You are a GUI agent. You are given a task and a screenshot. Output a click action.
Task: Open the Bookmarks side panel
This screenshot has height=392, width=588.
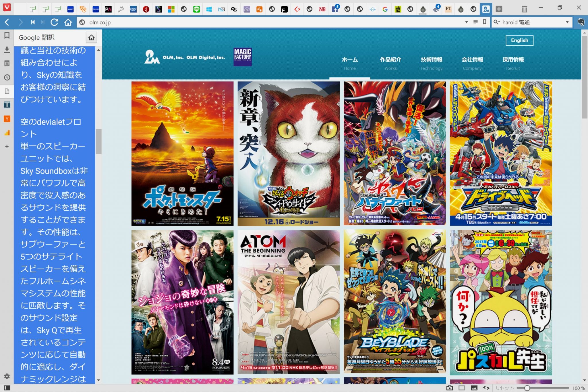pos(7,35)
